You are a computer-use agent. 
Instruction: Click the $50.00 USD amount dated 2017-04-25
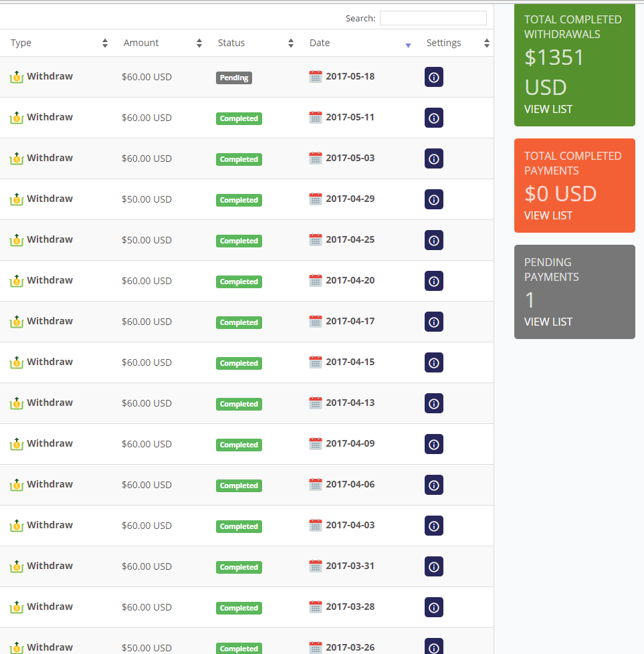tap(147, 240)
